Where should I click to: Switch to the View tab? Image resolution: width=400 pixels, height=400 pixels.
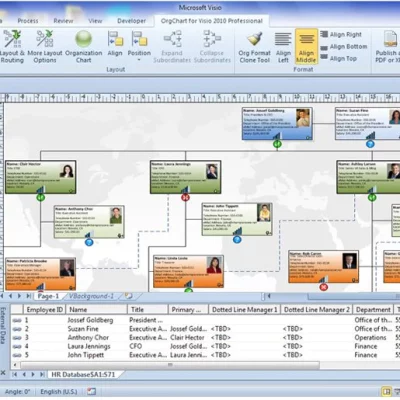pyautogui.click(x=95, y=21)
